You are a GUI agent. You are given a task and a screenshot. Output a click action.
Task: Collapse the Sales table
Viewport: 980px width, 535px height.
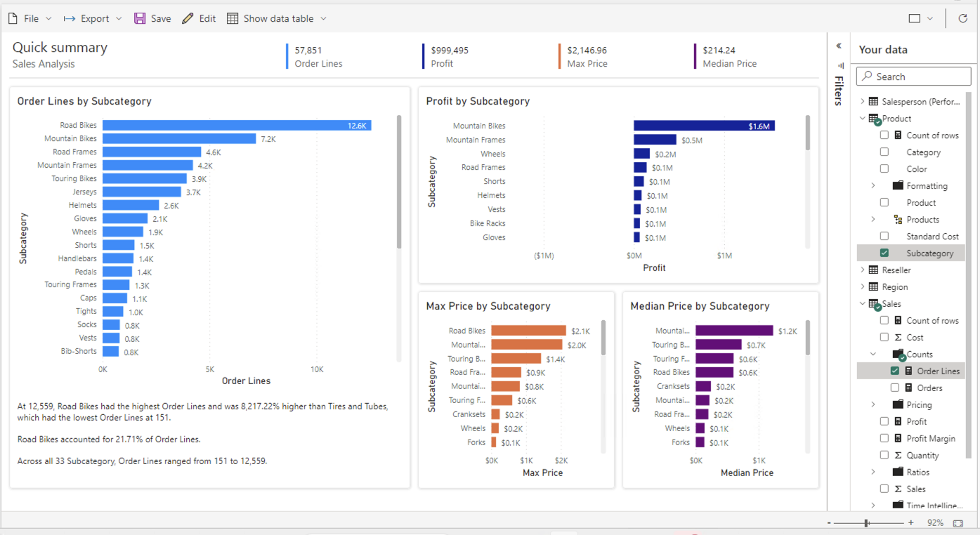click(x=863, y=304)
